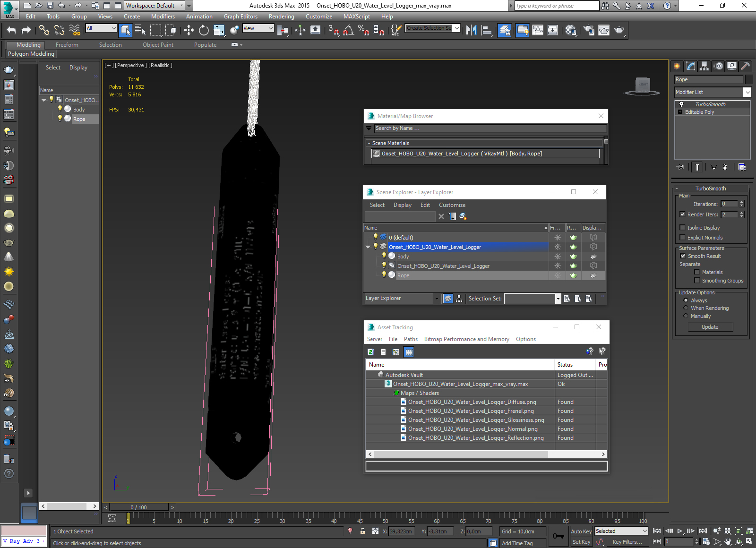Viewport: 756px width, 548px height.
Task: Open the Rendering menu
Action: click(x=281, y=17)
